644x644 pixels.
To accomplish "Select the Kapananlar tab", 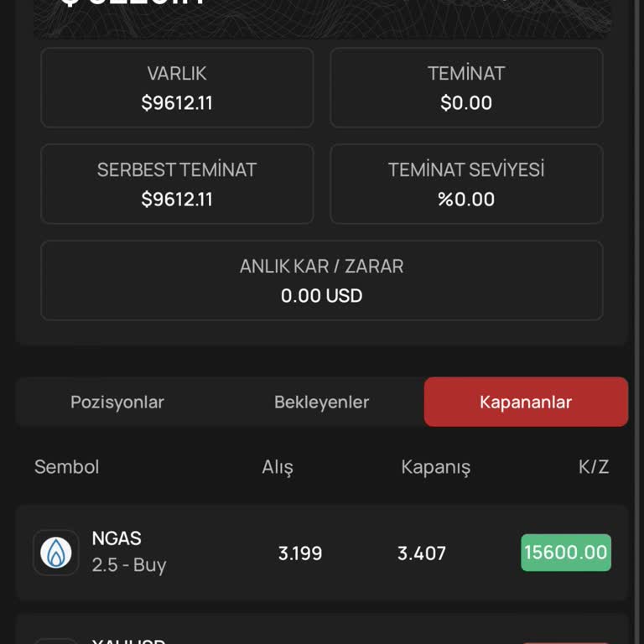I will (526, 402).
